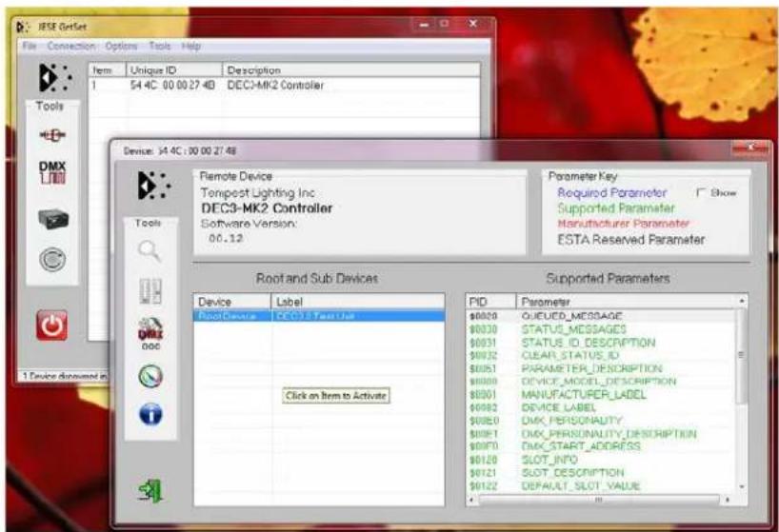This screenshot has height=532, width=779.
Task: Click the Description column header
Action: click(350, 70)
